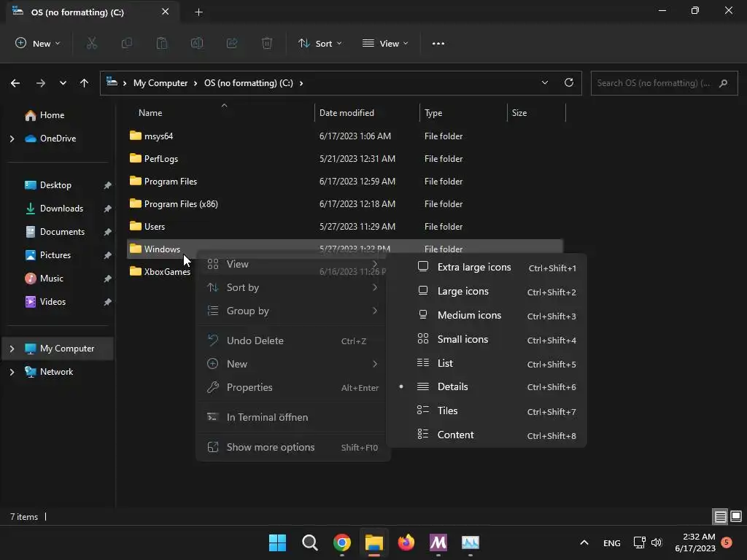Viewport: 747px width, 560px height.
Task: Open the monitor graph app on taskbar
Action: click(471, 542)
